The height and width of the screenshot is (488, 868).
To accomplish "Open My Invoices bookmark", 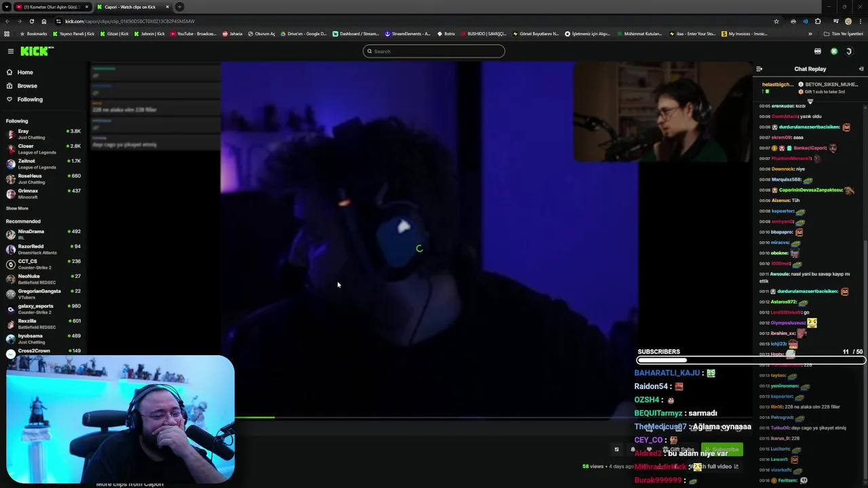I will pyautogui.click(x=745, y=33).
